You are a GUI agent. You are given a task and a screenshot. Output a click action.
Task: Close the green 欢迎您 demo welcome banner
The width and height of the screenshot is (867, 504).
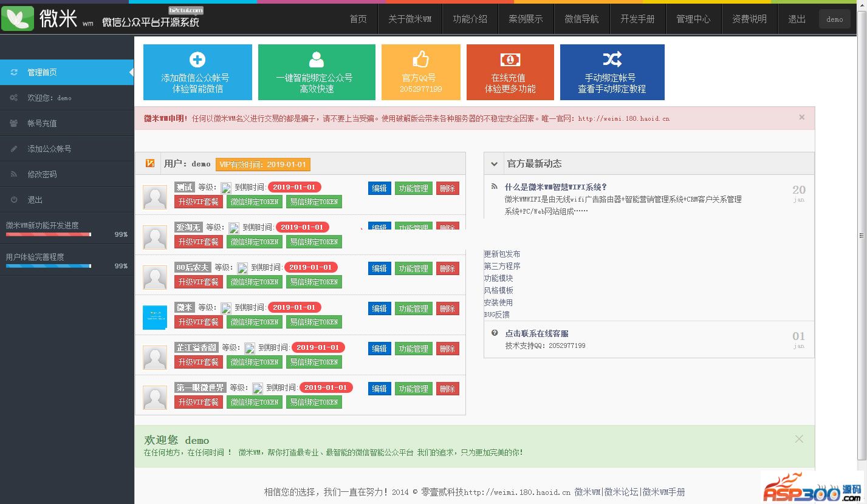pyautogui.click(x=799, y=439)
